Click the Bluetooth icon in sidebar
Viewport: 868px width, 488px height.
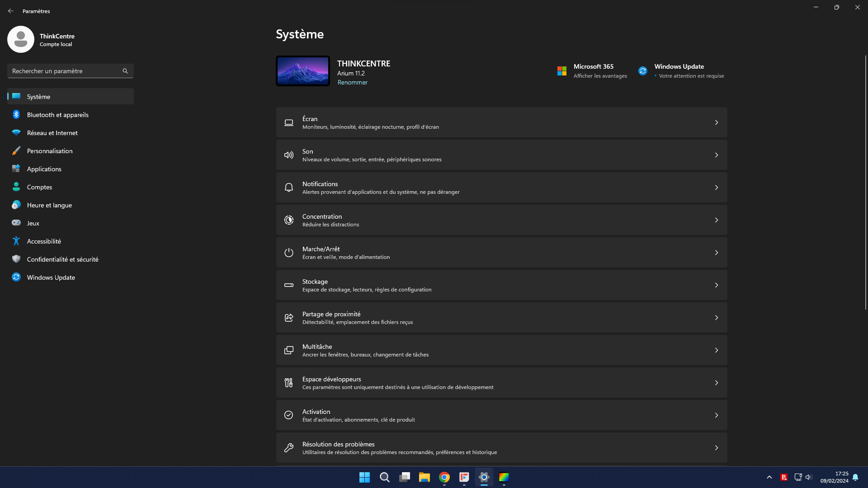(x=16, y=115)
